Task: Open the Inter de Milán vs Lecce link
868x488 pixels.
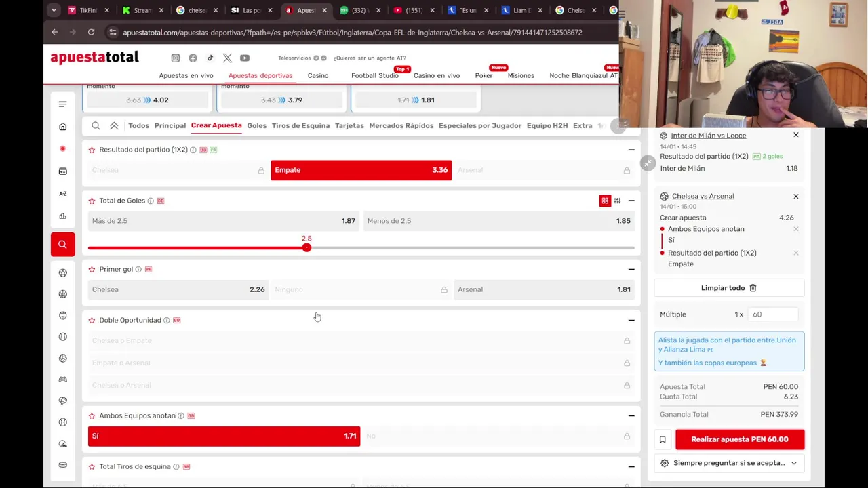Action: tap(708, 136)
